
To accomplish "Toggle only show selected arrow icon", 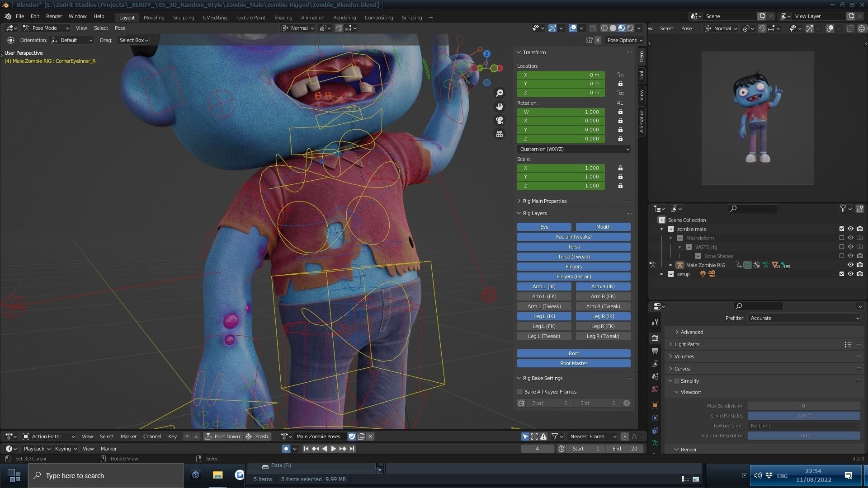I will pyautogui.click(x=525, y=436).
